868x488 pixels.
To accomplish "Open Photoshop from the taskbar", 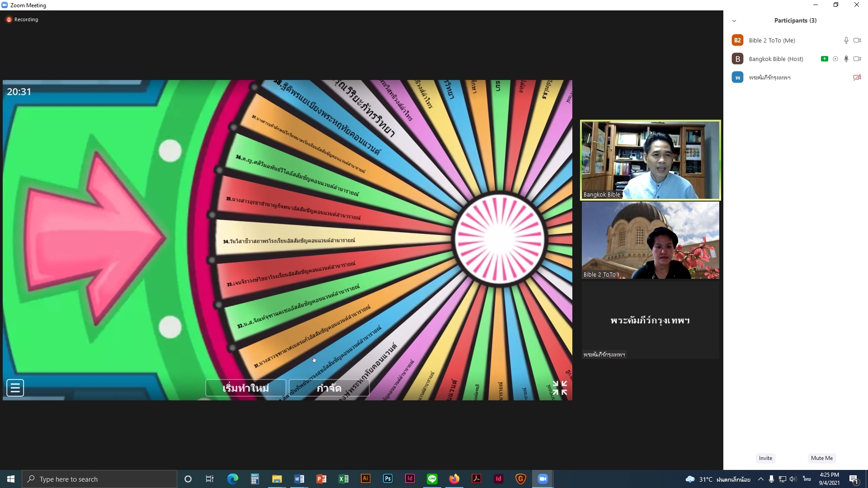I will coord(387,479).
